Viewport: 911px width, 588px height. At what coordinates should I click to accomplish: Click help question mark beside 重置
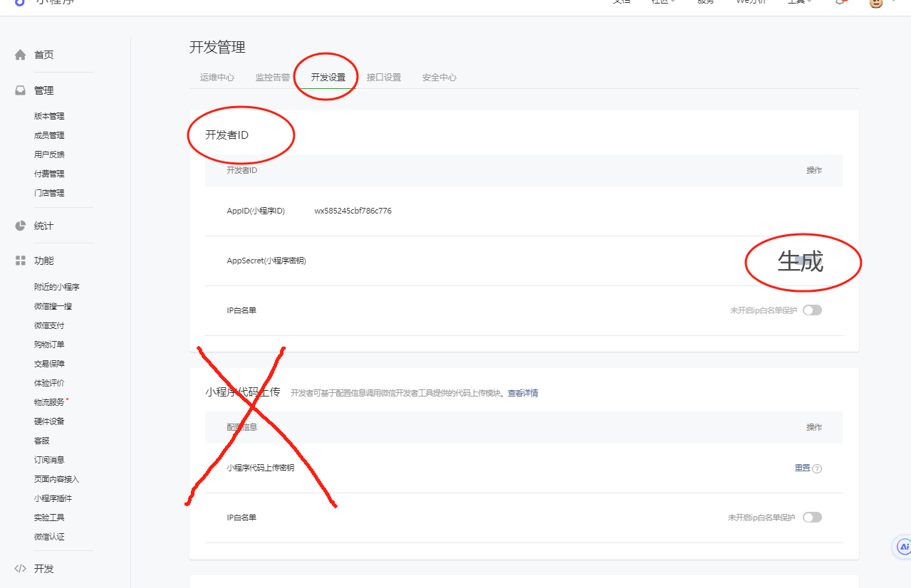point(817,468)
